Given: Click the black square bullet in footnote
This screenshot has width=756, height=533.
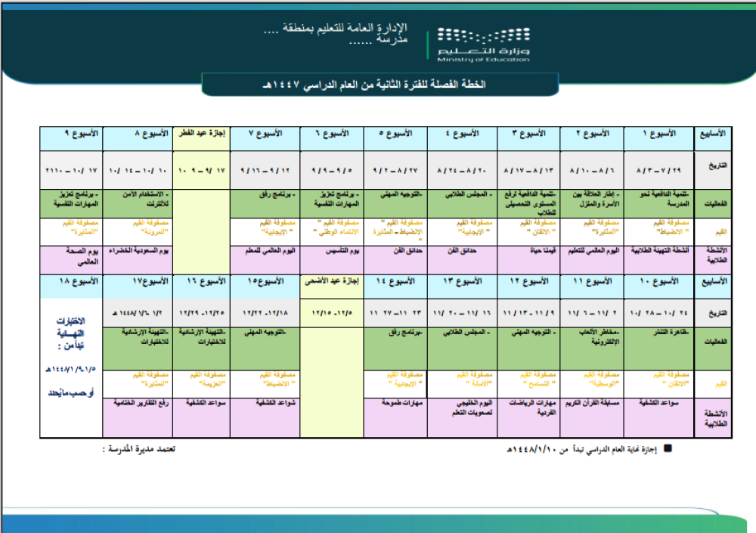Looking at the screenshot, I should 667,448.
